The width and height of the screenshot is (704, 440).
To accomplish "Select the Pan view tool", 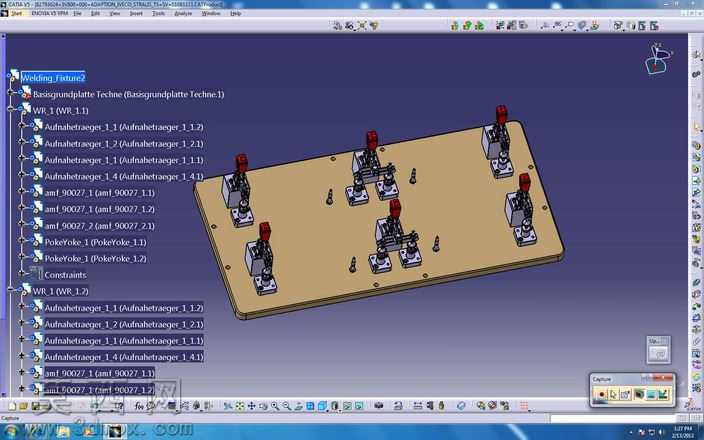I will [251, 406].
